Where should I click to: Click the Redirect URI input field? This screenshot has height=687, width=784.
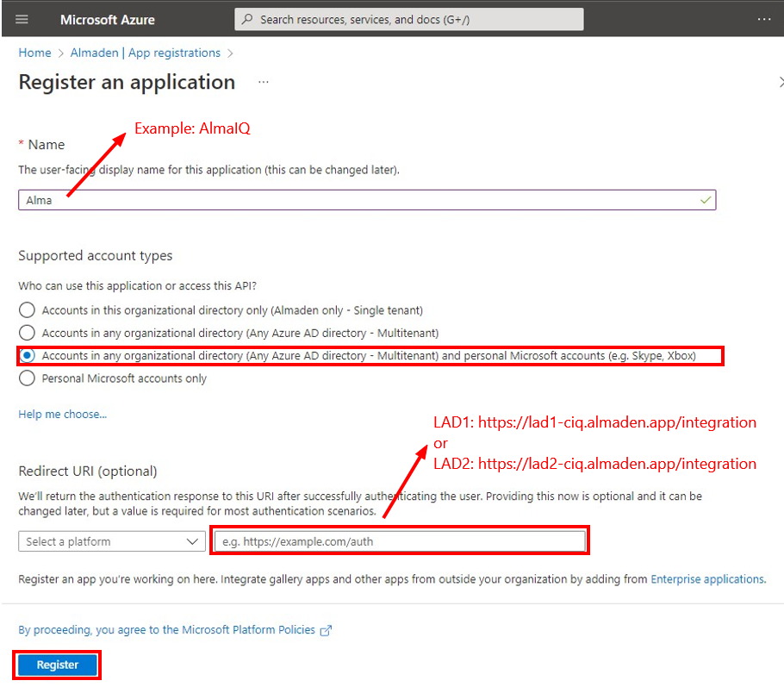click(399, 540)
